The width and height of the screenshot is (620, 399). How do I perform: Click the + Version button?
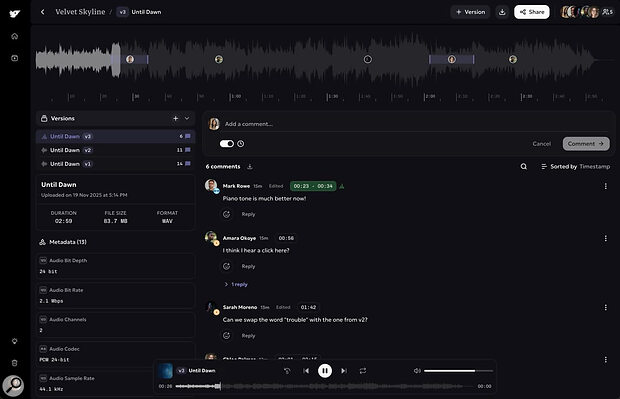tap(470, 12)
